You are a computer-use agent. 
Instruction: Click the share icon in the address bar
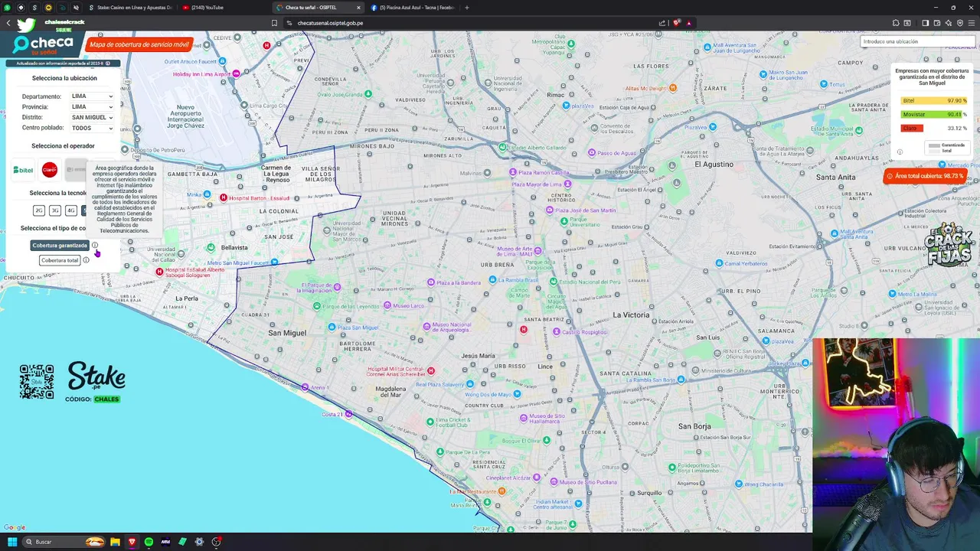(x=662, y=23)
